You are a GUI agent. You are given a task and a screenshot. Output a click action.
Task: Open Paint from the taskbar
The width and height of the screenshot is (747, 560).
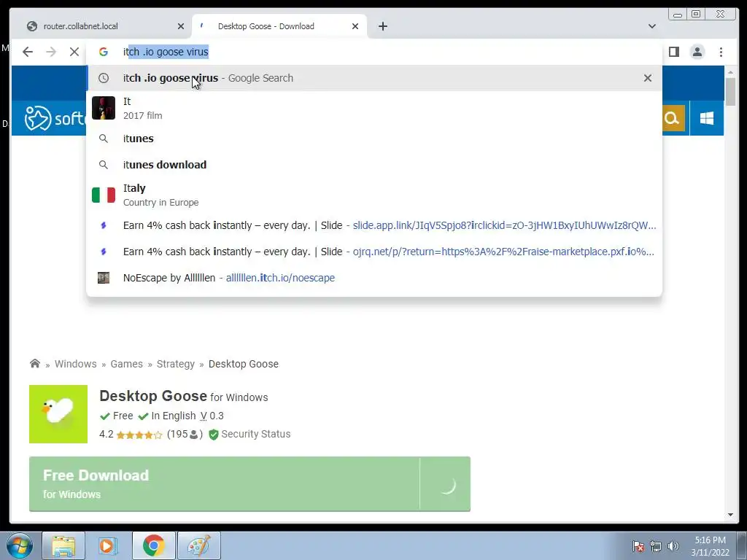coord(198,545)
